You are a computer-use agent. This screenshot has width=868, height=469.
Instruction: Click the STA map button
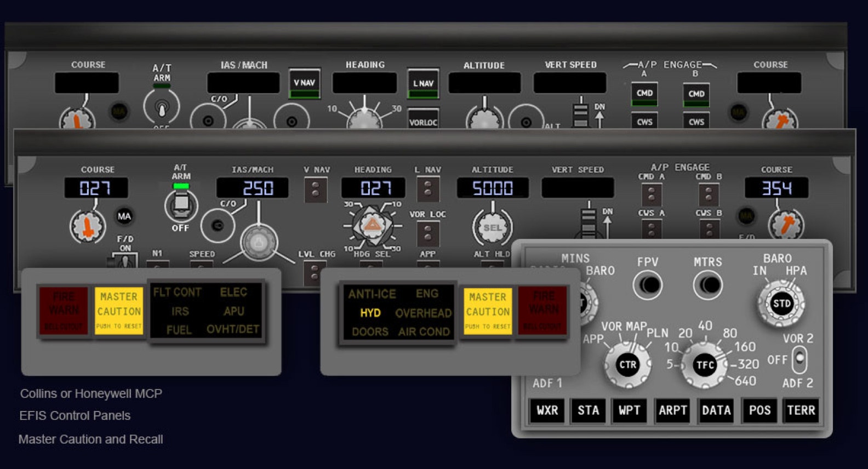pyautogui.click(x=588, y=411)
